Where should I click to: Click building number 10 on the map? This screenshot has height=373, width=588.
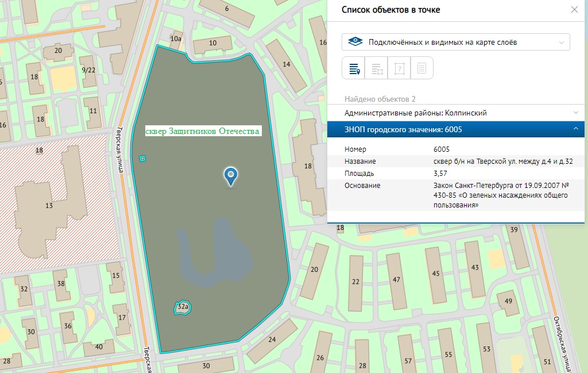212,43
